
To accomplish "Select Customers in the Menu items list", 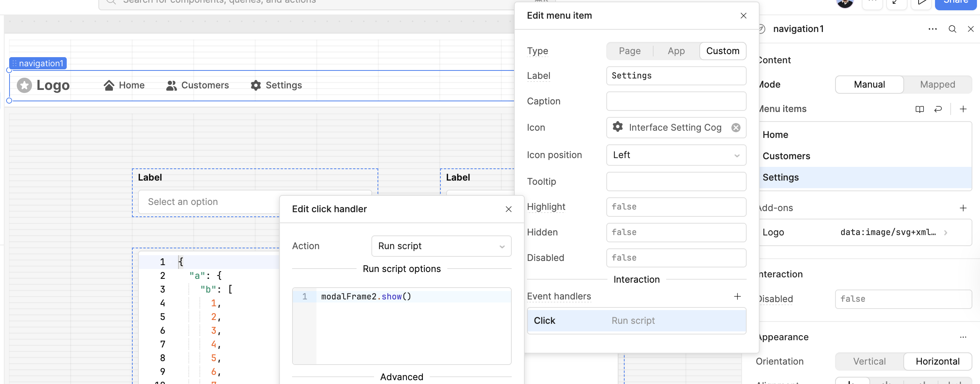I will (786, 156).
